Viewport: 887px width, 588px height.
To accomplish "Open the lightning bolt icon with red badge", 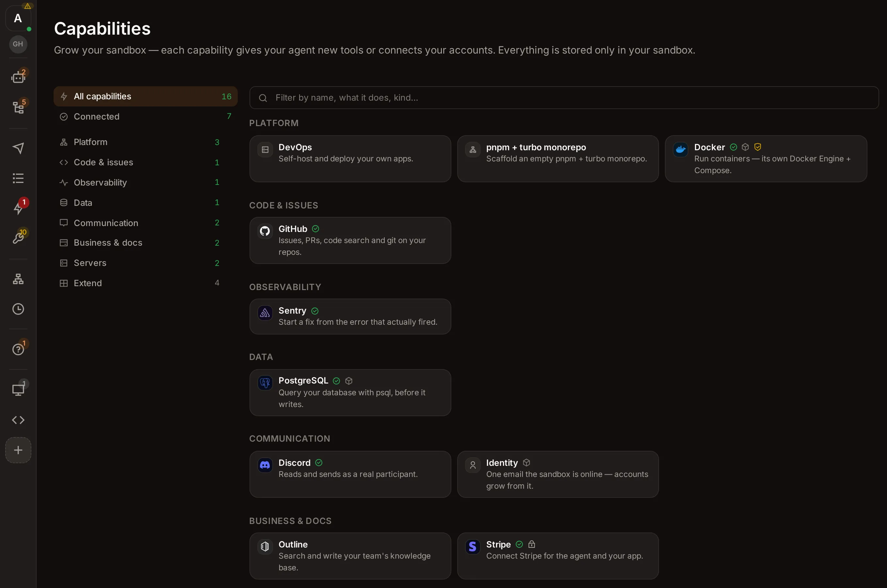I will pyautogui.click(x=18, y=208).
